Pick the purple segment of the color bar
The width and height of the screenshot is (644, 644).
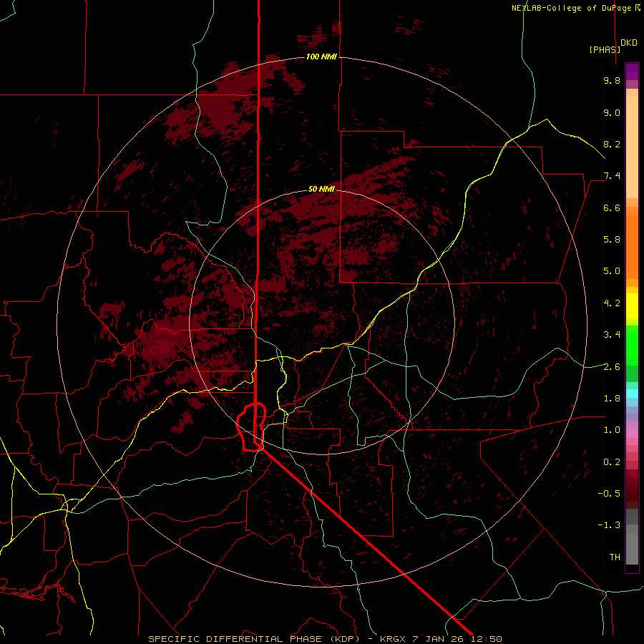632,72
